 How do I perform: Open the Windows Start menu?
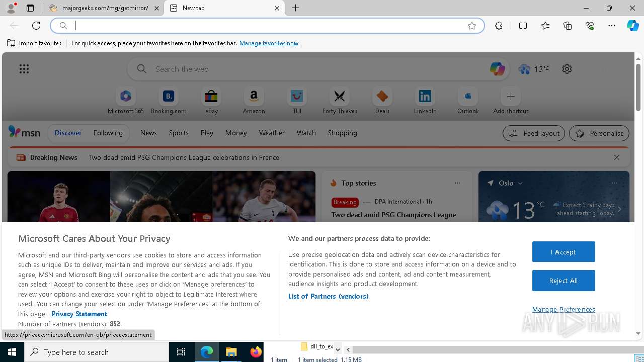(x=12, y=352)
